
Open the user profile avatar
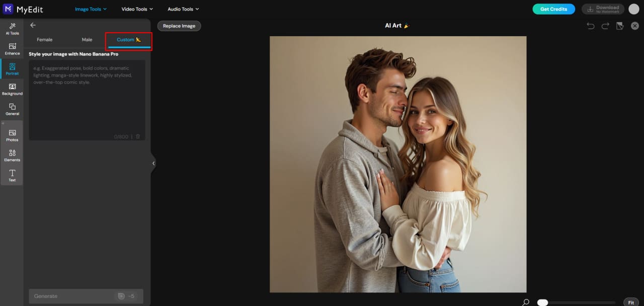(633, 9)
